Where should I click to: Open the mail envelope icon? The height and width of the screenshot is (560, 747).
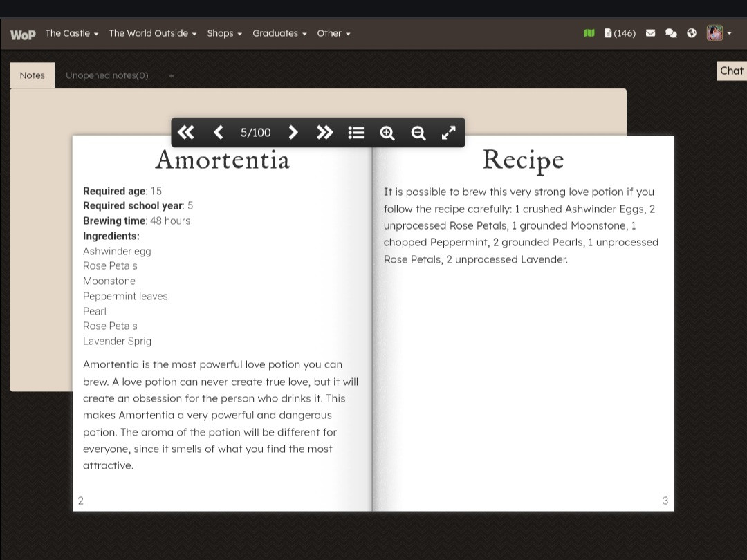click(x=650, y=33)
